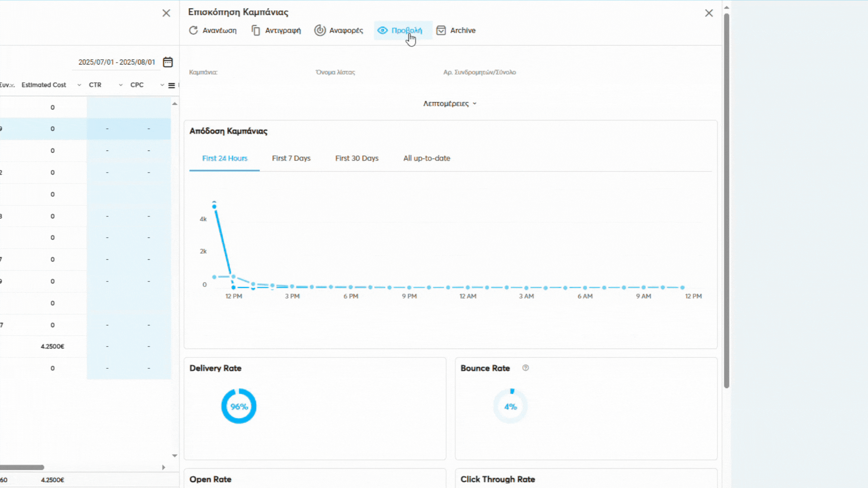868x488 pixels.
Task: Click the Ανανέωση refresh icon
Action: (x=193, y=30)
